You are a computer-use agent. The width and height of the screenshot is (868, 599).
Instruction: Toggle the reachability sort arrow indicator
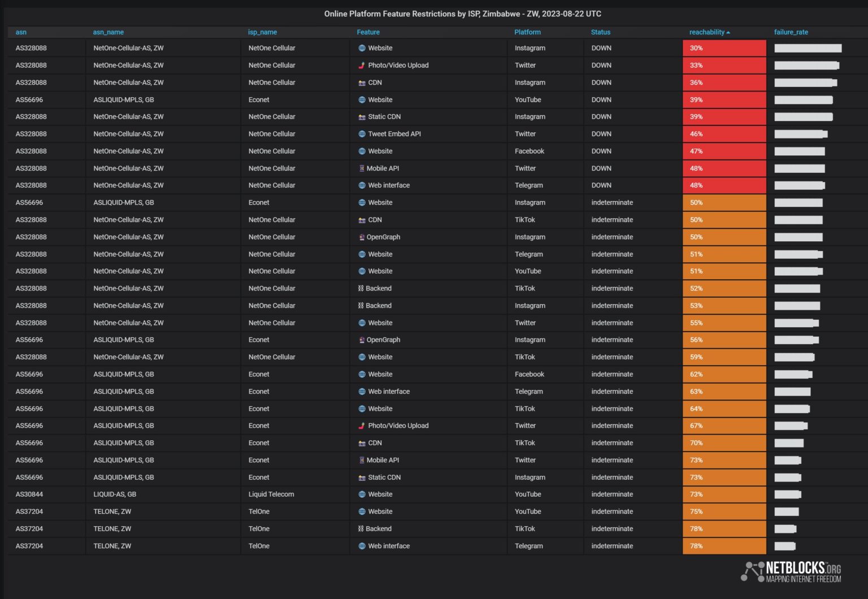tap(728, 33)
